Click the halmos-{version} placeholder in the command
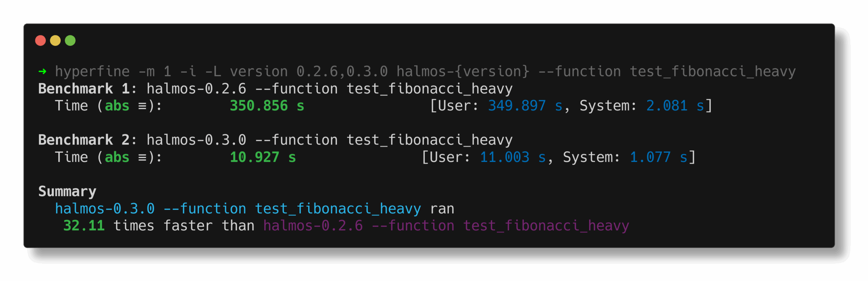The height and width of the screenshot is (281, 868). (462, 71)
